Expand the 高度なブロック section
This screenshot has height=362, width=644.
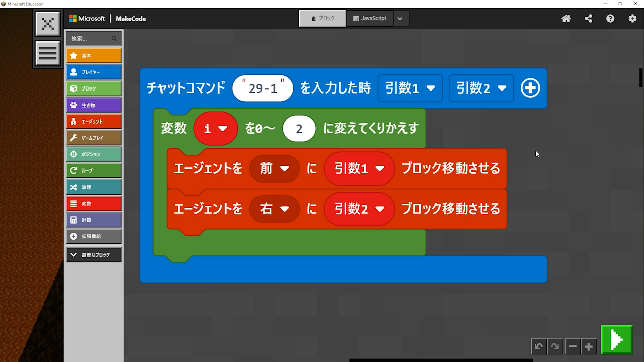(x=94, y=255)
